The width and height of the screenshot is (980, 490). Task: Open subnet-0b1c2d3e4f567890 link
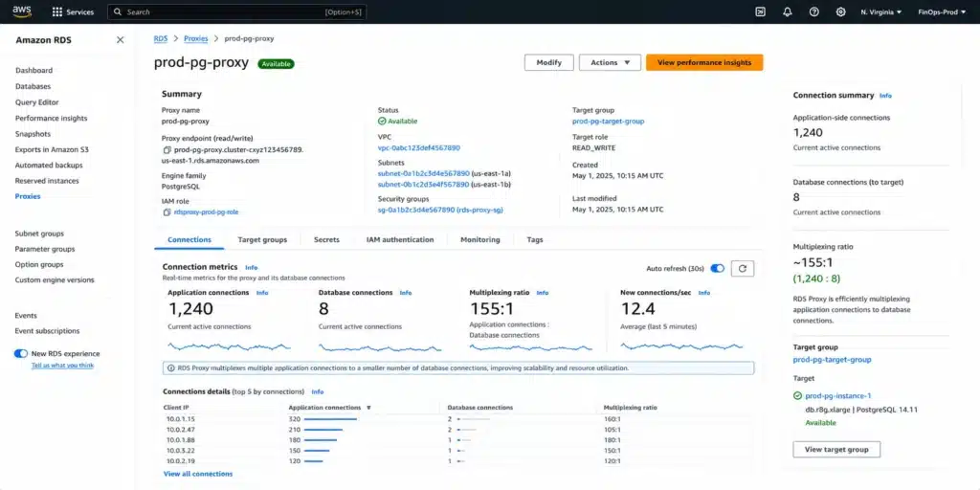(424, 185)
